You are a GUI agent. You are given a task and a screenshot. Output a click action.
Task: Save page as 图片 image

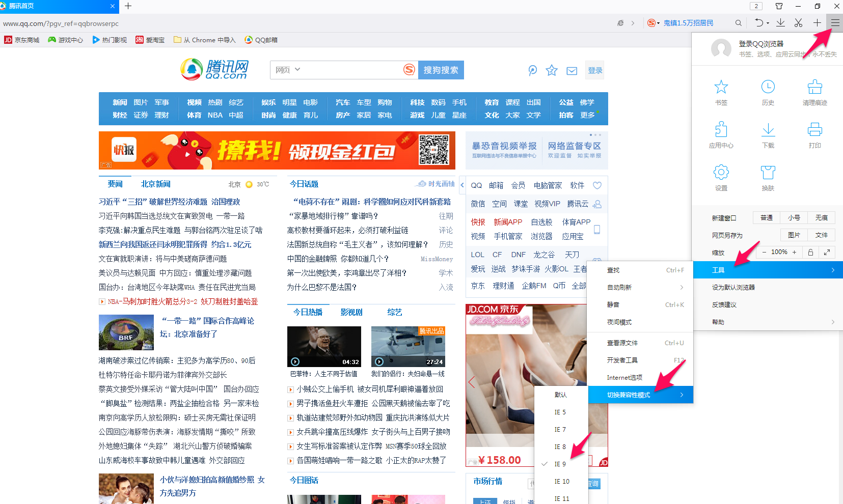pos(794,235)
